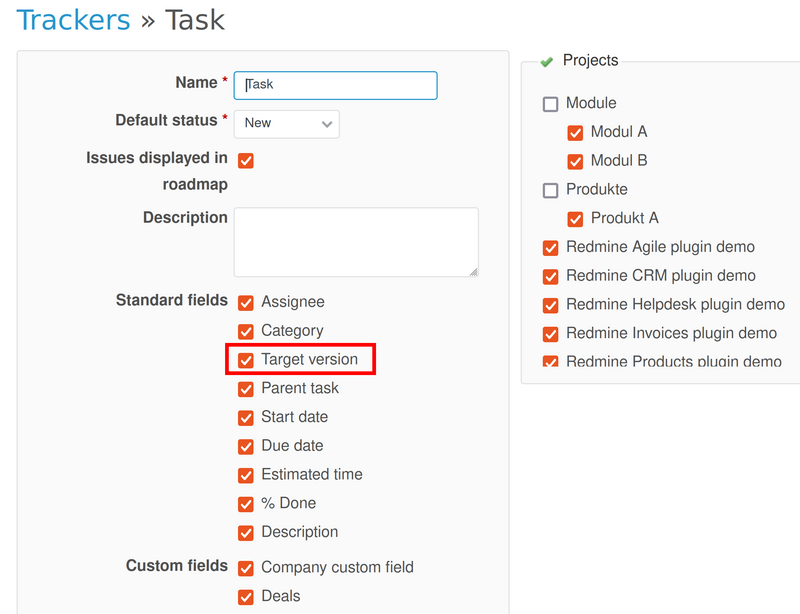Click the Name text field
800x614 pixels.
point(335,85)
